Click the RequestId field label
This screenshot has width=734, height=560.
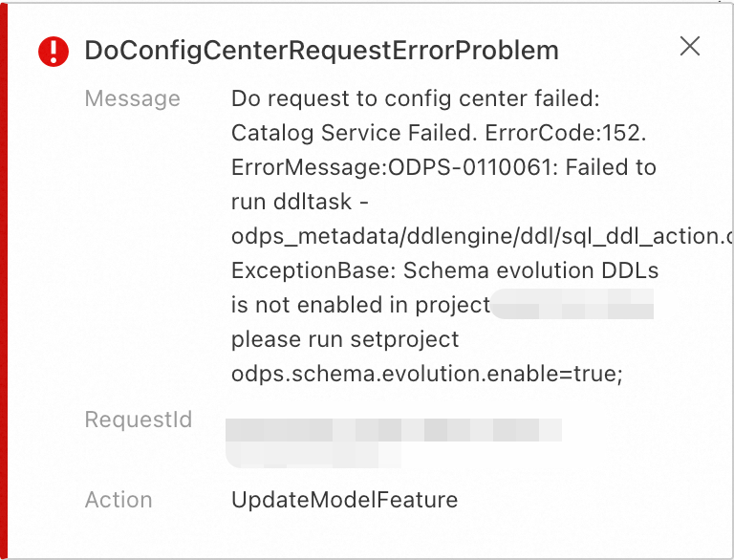139,420
